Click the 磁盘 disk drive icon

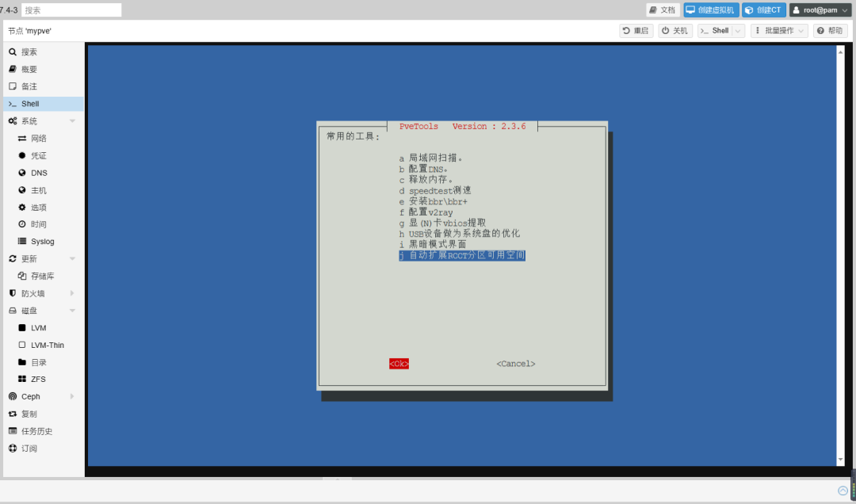point(13,310)
